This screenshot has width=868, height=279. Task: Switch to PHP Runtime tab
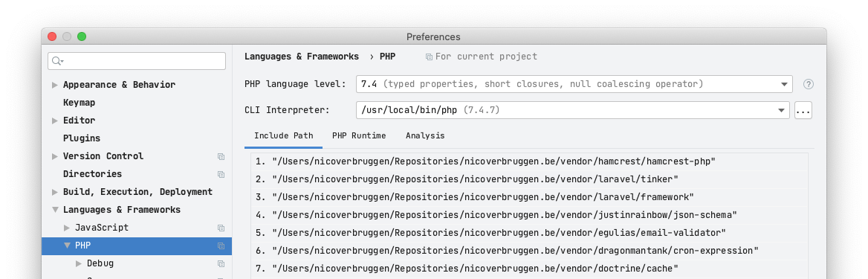[359, 136]
